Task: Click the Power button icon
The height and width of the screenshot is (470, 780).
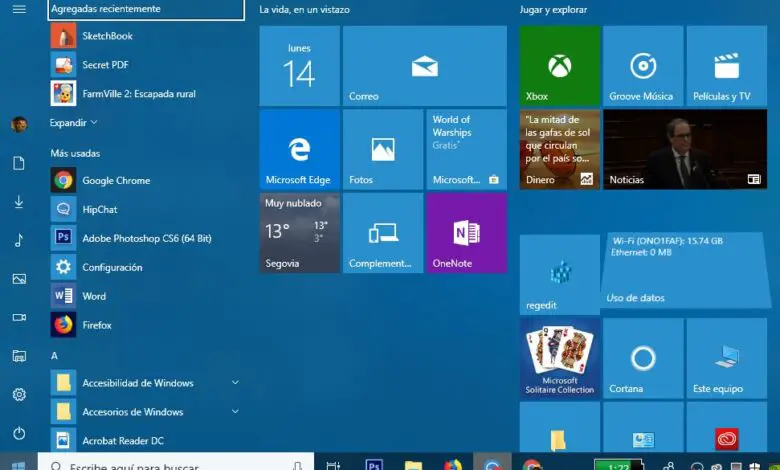Action: click(x=19, y=434)
